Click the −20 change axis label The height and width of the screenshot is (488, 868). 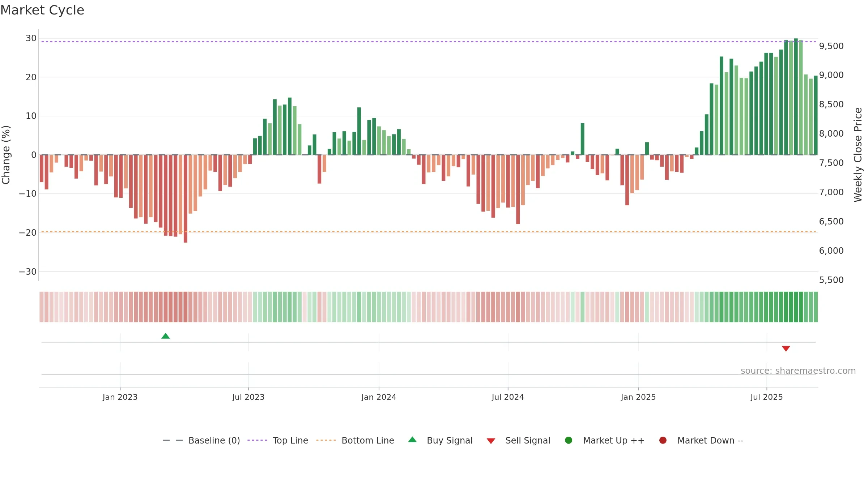(28, 233)
